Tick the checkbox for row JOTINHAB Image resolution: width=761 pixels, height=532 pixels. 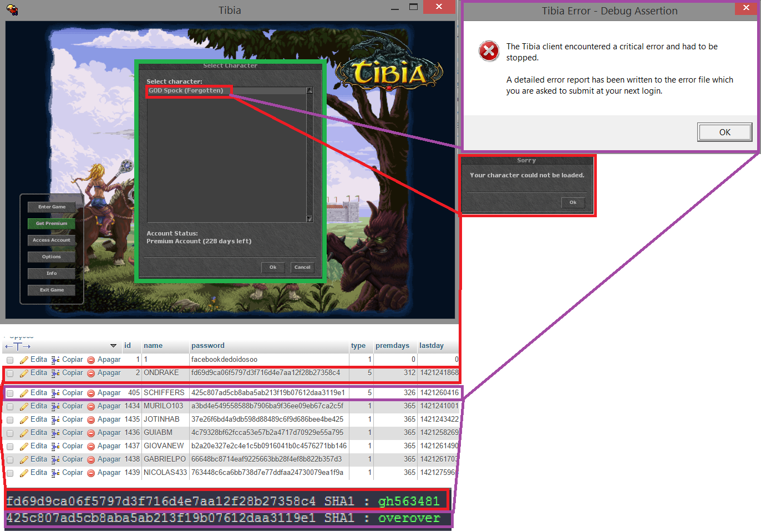[x=10, y=420]
